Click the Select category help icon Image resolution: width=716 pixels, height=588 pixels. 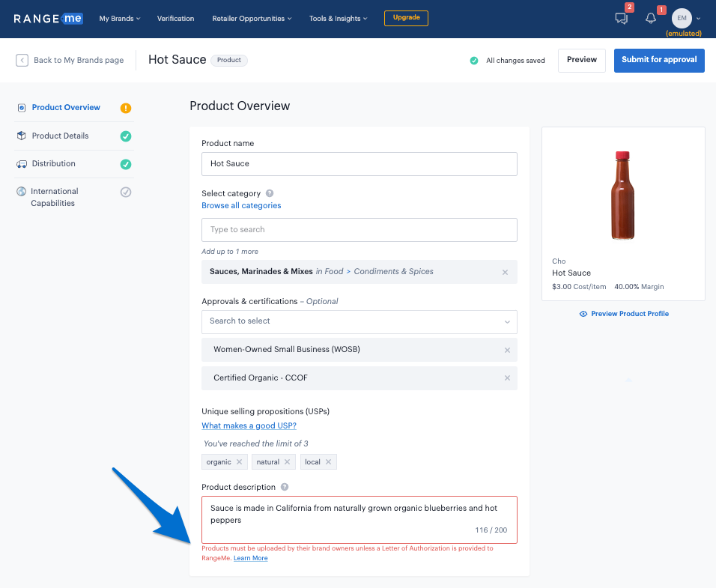tap(270, 193)
